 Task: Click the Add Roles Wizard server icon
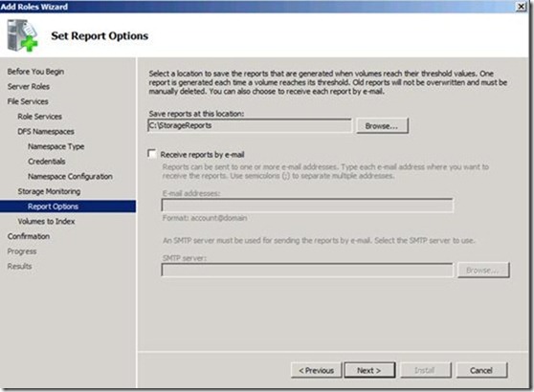22,35
